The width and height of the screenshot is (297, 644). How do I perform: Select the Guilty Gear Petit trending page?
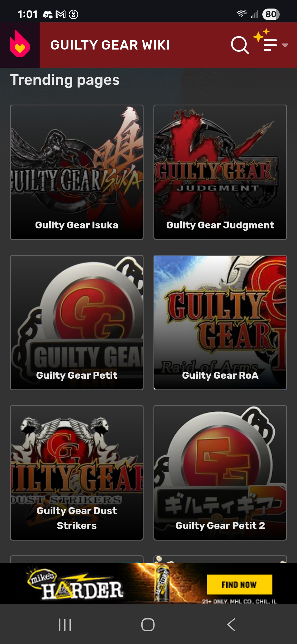(x=77, y=323)
